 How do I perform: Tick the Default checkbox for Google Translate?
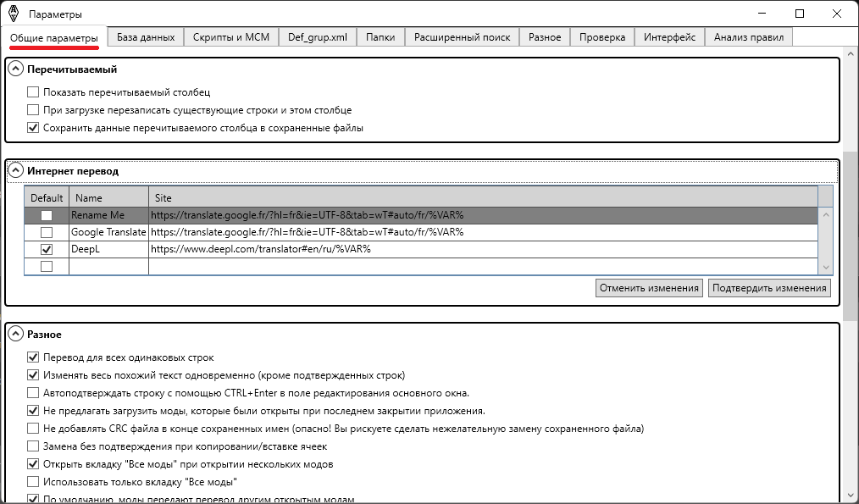47,232
